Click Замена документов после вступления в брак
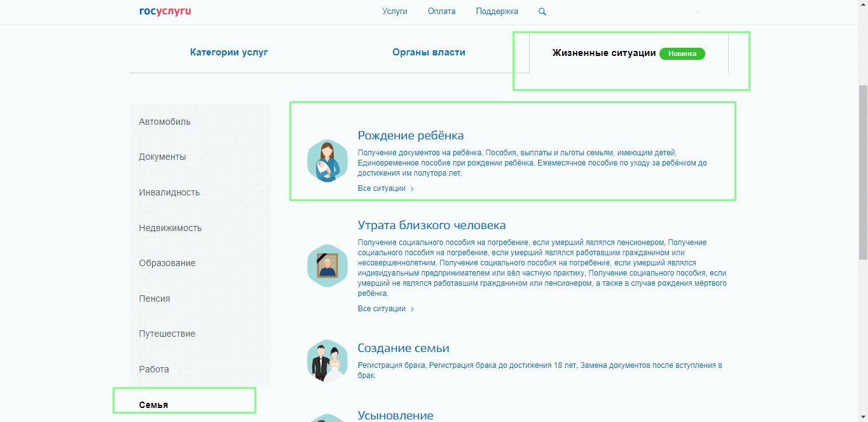 (x=540, y=370)
